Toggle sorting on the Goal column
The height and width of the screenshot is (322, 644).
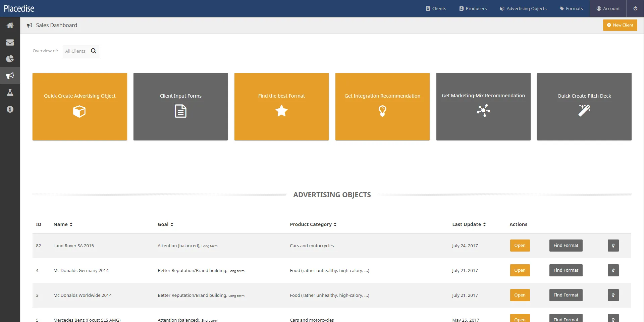coord(172,224)
